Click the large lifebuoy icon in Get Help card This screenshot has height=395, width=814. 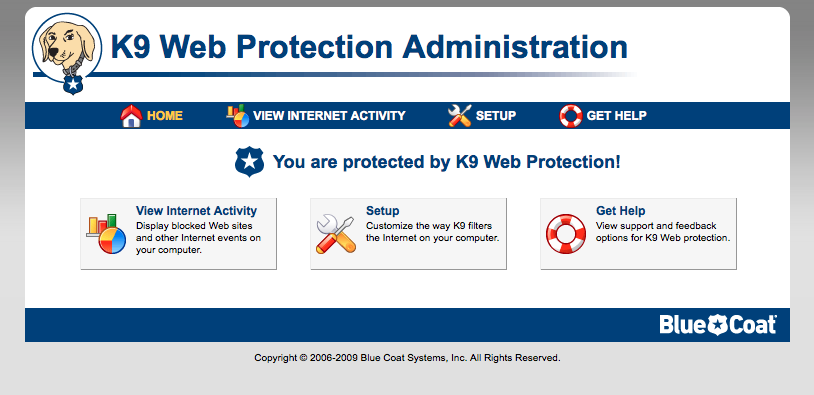(x=566, y=234)
